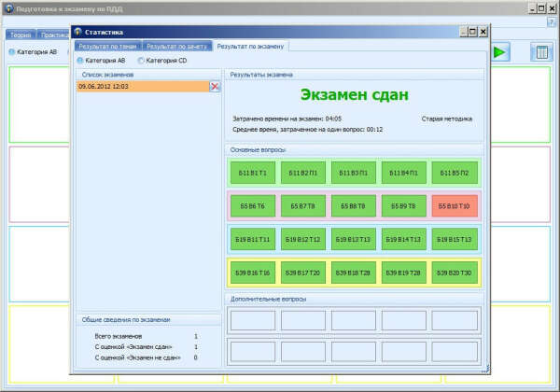This screenshot has height=392, width=560.
Task: Open the table panel icon in the main window
Action: [x=541, y=52]
